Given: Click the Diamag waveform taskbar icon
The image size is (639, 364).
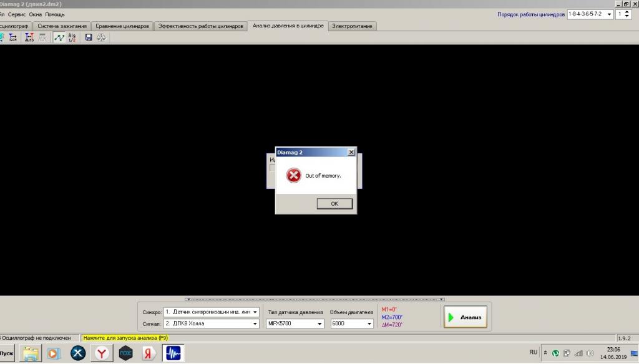Looking at the screenshot, I should point(173,353).
